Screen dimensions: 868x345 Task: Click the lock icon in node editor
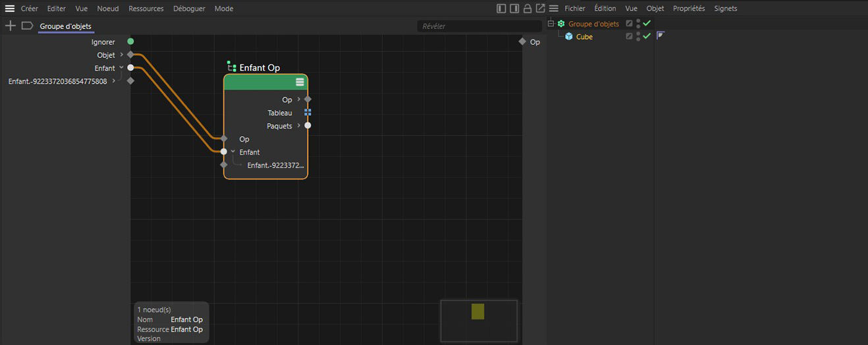[x=528, y=9]
